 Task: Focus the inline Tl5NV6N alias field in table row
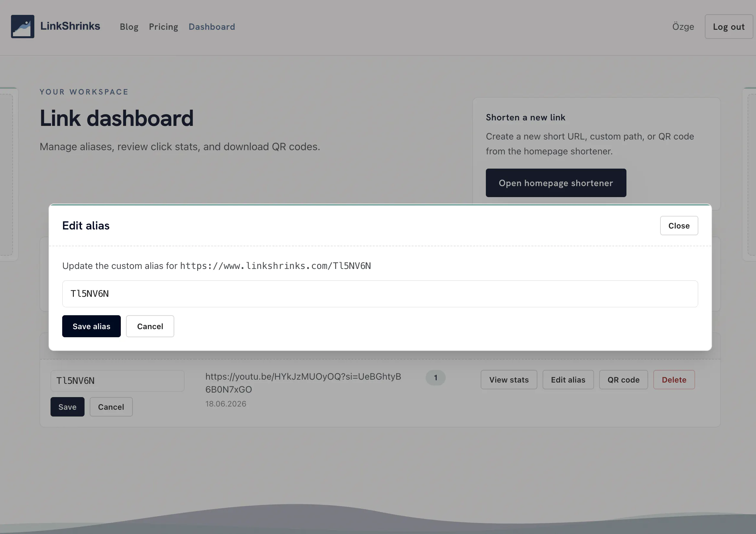pos(117,381)
